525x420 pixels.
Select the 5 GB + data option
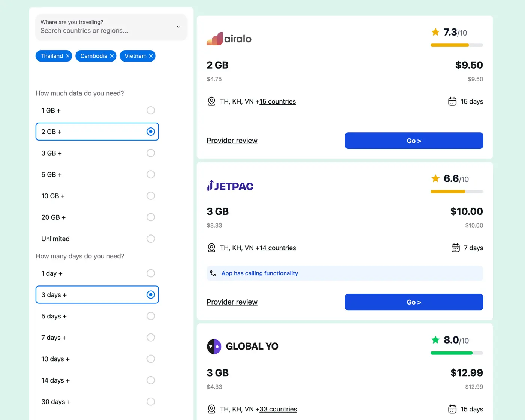(97, 174)
